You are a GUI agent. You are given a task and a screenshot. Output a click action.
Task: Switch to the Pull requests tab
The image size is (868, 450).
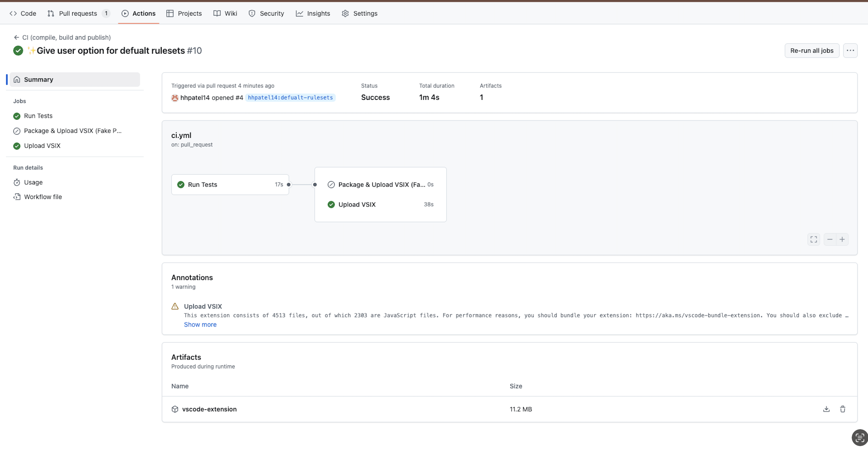[x=78, y=13]
